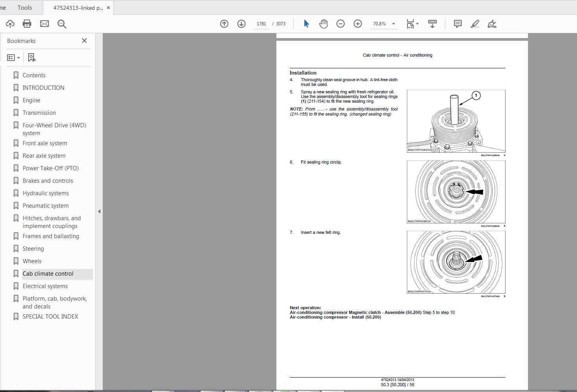Jump to previous page with up arrow
Viewport: 577px width, 392px height.
(x=224, y=23)
